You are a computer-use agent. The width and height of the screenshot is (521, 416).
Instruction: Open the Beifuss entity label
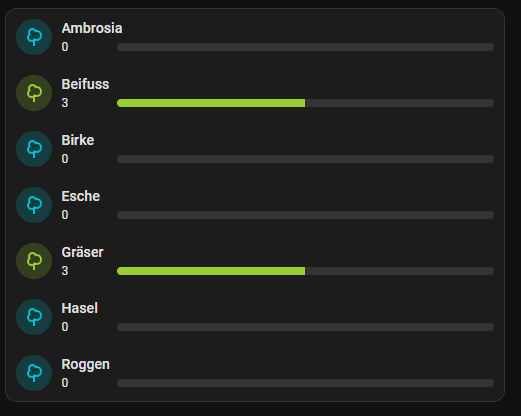point(85,84)
